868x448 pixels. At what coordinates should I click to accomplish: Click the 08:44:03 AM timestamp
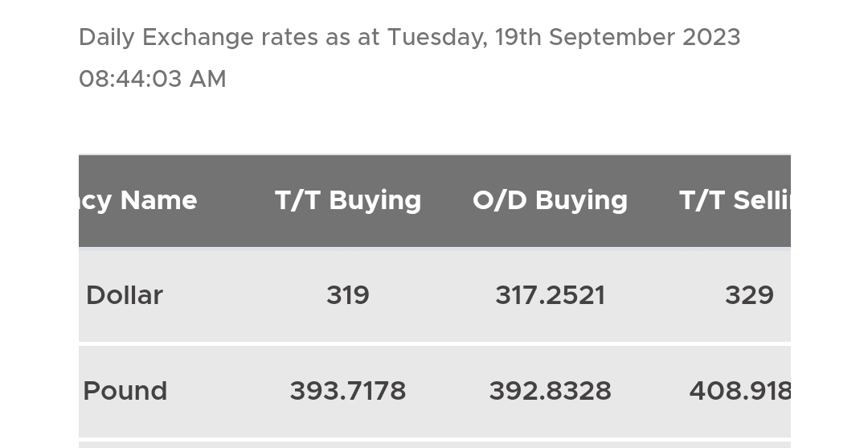click(153, 79)
